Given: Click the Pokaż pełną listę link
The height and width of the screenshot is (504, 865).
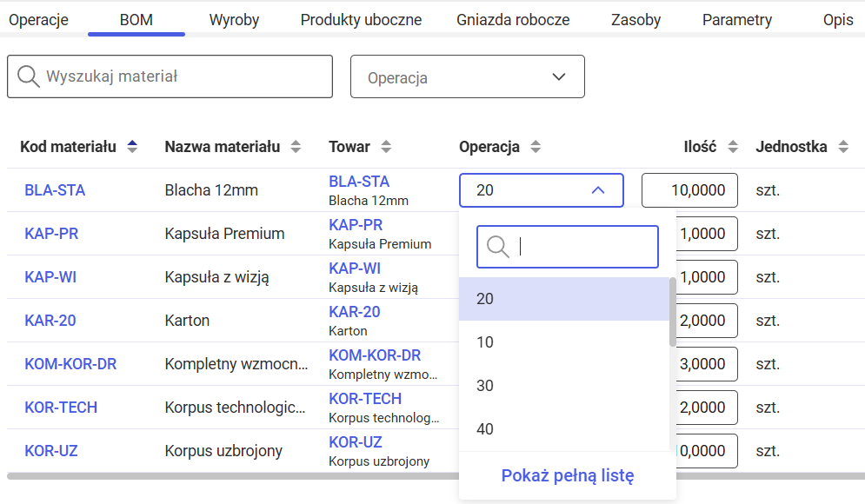Looking at the screenshot, I should tap(567, 475).
